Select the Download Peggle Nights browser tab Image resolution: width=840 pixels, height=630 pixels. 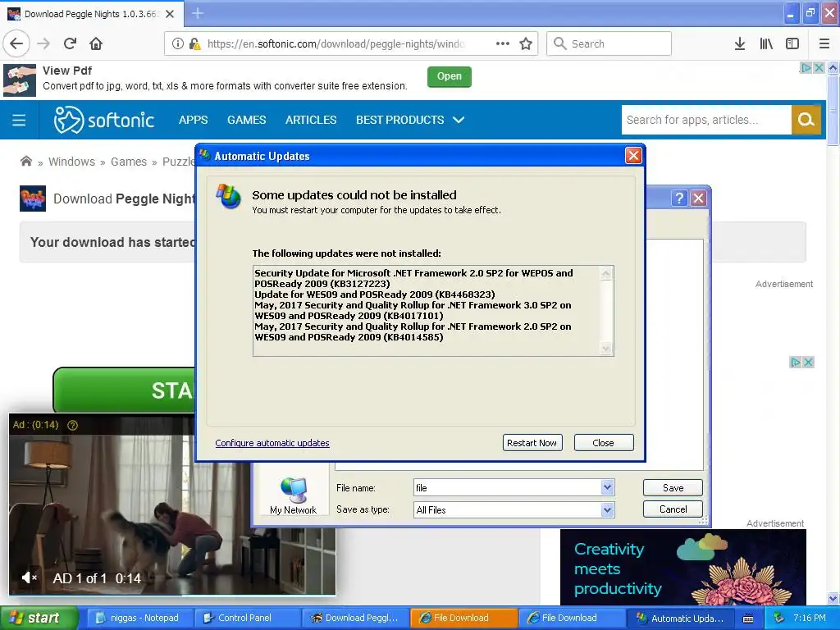coord(91,14)
